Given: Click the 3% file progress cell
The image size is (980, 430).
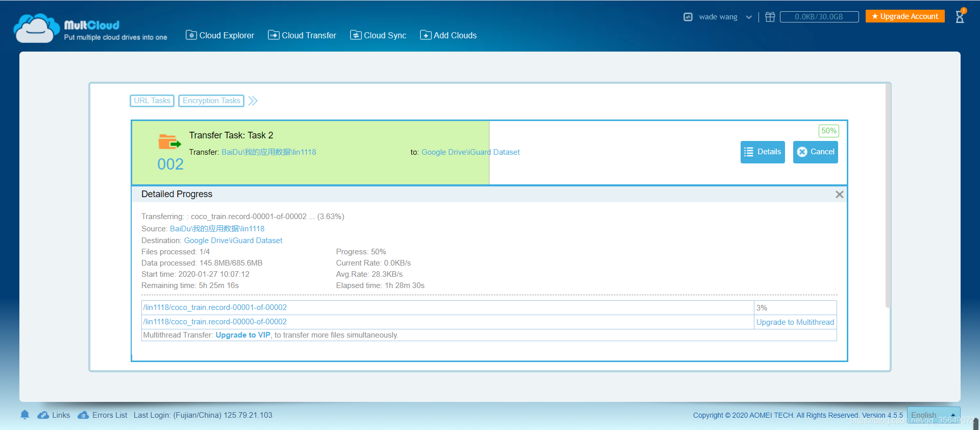Looking at the screenshot, I should (795, 308).
